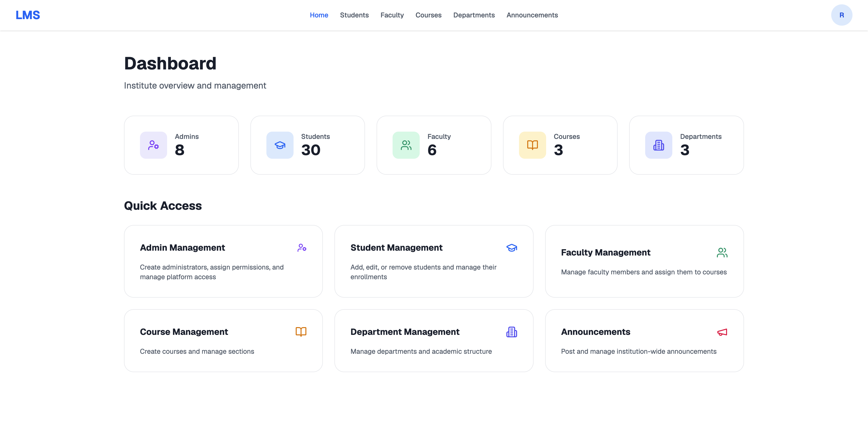Click 'Post and manage institution-wide announcements' text
The height and width of the screenshot is (421, 868).
[x=639, y=351]
